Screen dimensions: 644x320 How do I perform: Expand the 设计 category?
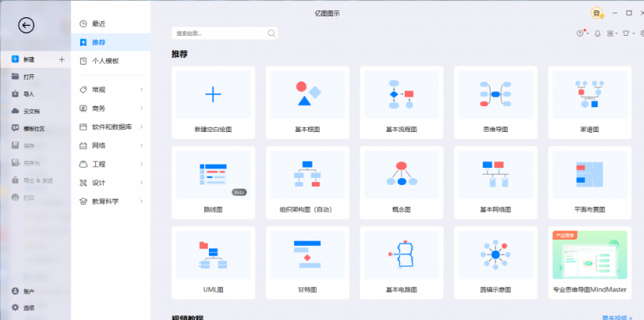pyautogui.click(x=111, y=183)
